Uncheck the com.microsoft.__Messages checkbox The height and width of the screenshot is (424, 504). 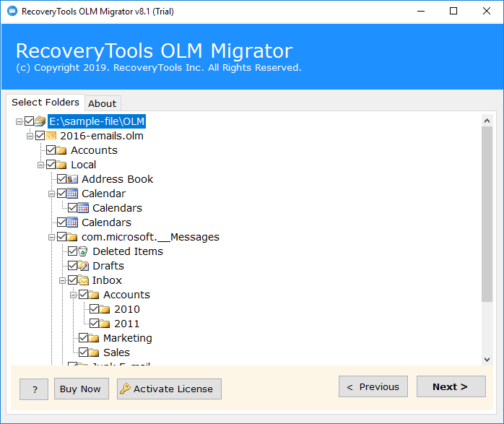[x=61, y=237]
